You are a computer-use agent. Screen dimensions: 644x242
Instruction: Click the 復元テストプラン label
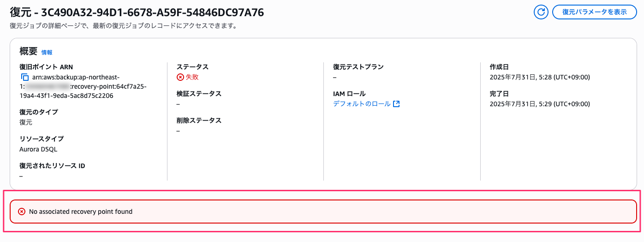click(x=358, y=67)
